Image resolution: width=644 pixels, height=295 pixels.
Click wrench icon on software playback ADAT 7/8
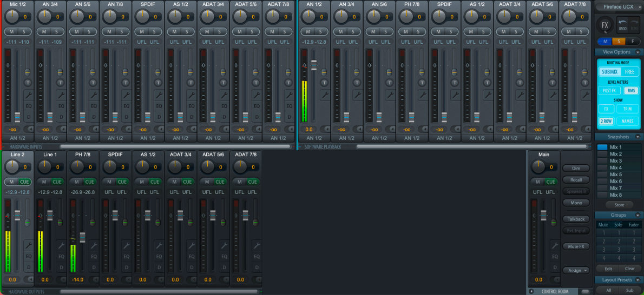click(585, 95)
